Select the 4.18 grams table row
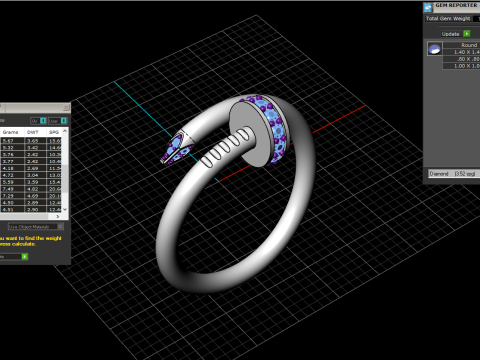The image size is (480, 360). (x=31, y=168)
